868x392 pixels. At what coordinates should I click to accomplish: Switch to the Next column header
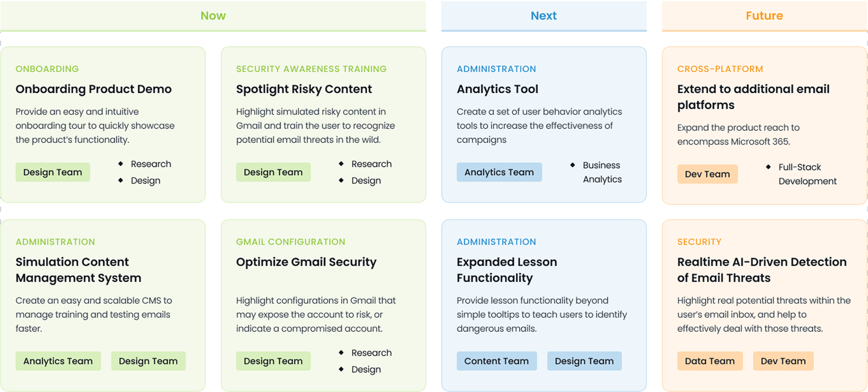pos(544,16)
